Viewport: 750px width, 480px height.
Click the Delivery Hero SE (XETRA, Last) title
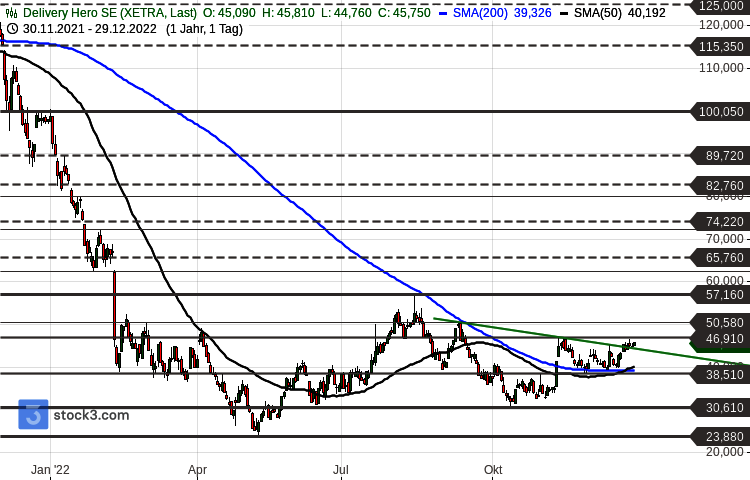click(x=110, y=13)
